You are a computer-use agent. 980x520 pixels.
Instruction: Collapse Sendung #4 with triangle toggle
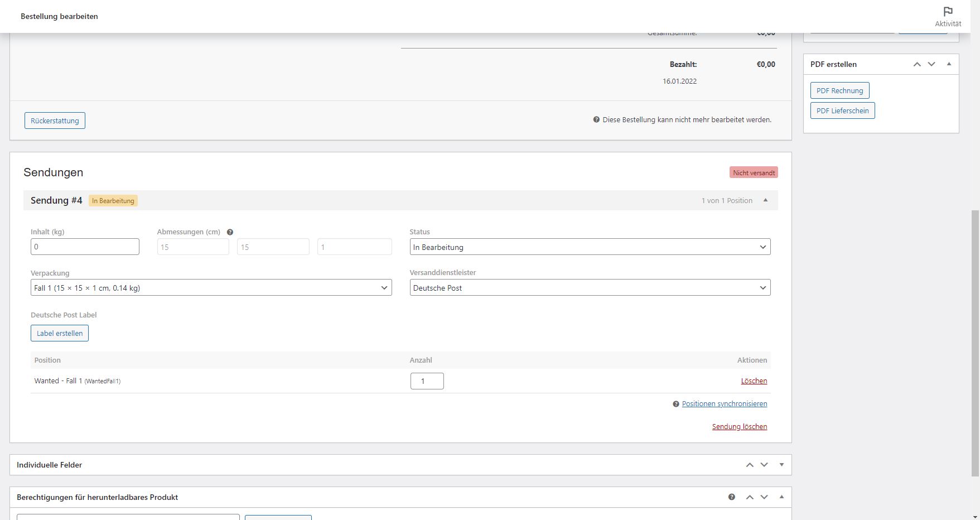coord(765,200)
